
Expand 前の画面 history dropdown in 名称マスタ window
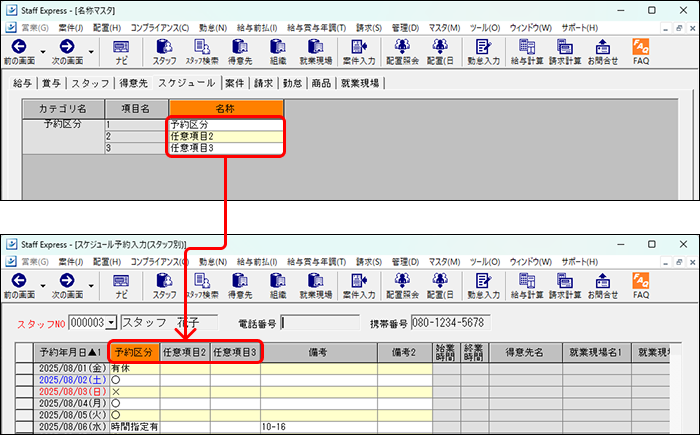(x=43, y=52)
